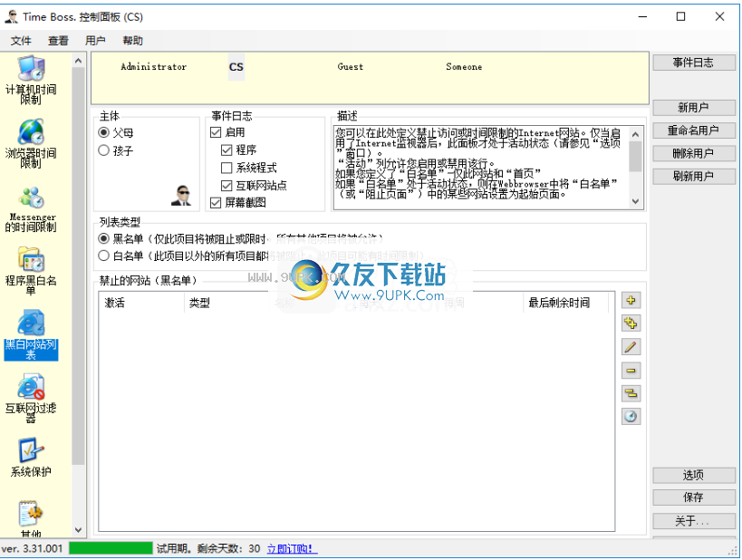Open Messenger的时间限制 sidebar panel

(x=31, y=209)
